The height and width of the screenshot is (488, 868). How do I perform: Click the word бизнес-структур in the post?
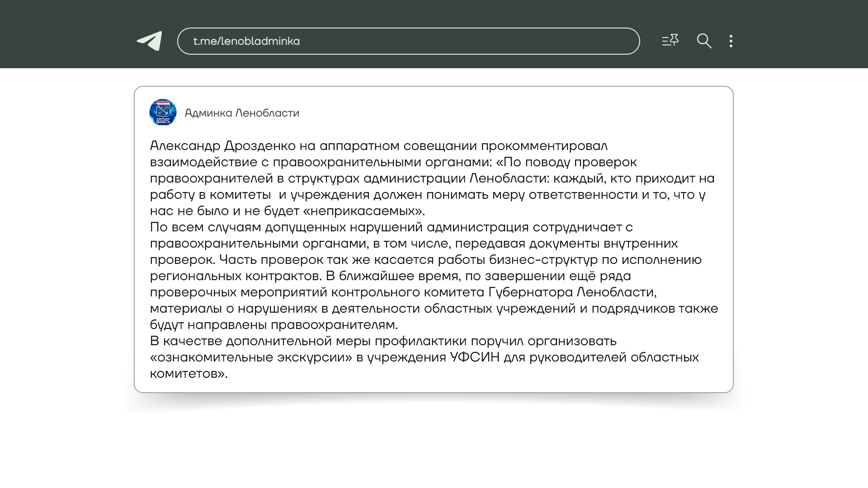click(x=543, y=260)
